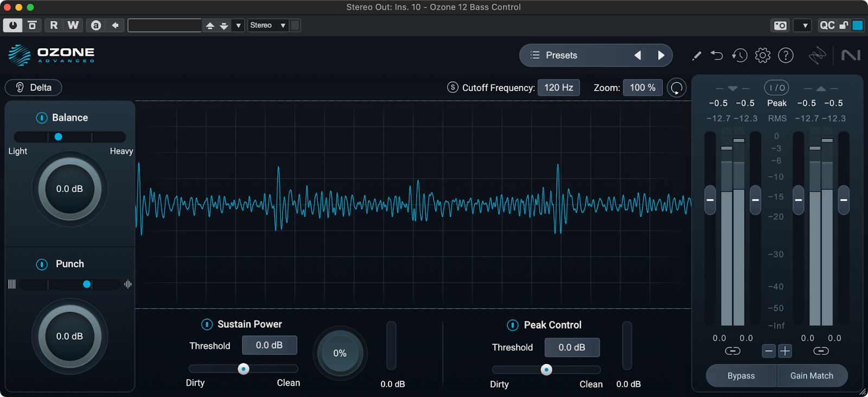
Task: Click the undo history clock icon
Action: coord(739,55)
